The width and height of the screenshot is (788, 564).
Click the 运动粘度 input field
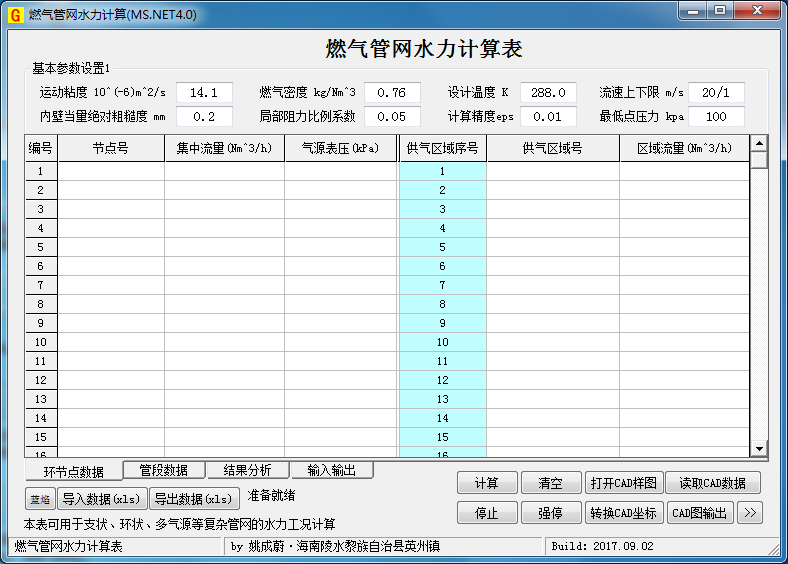[x=204, y=93]
